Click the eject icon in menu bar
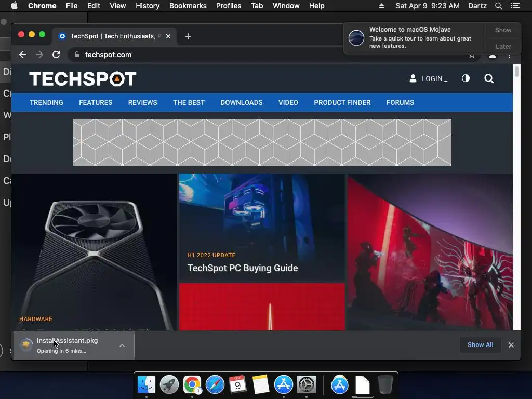Image resolution: width=532 pixels, height=399 pixels. (x=381, y=6)
